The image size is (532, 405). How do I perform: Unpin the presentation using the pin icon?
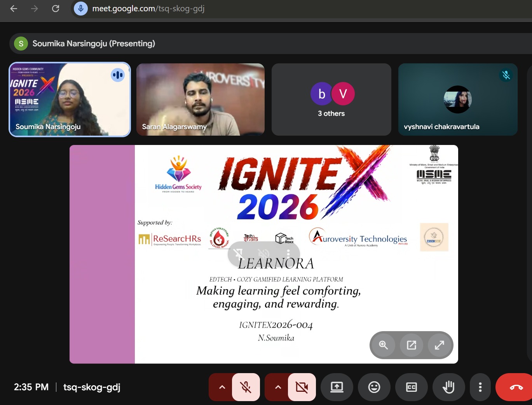click(239, 254)
